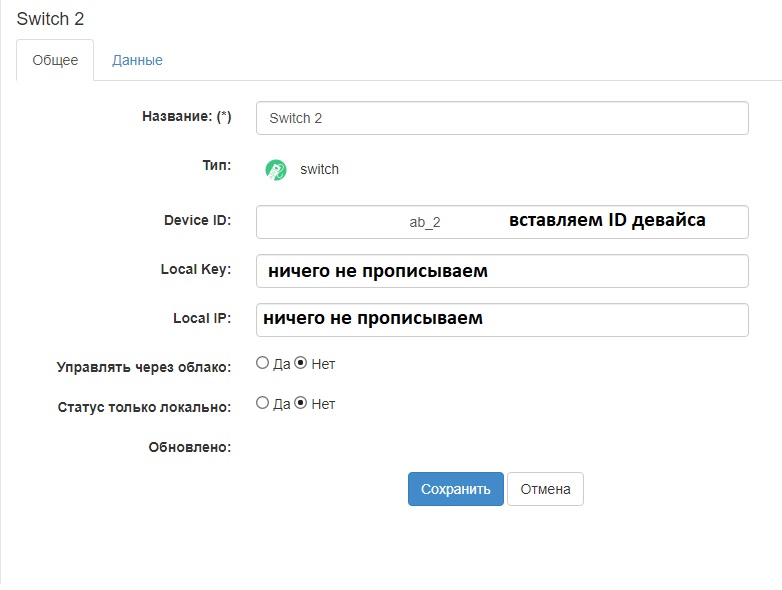Image resolution: width=782 pixels, height=590 pixels.
Task: Click the Обновлено label
Action: 190,447
